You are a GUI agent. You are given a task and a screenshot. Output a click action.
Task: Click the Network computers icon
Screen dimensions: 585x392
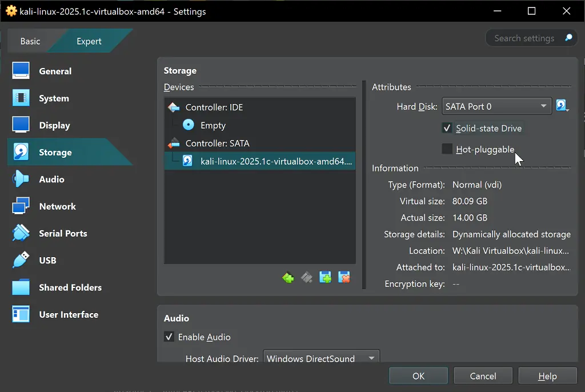tap(21, 206)
